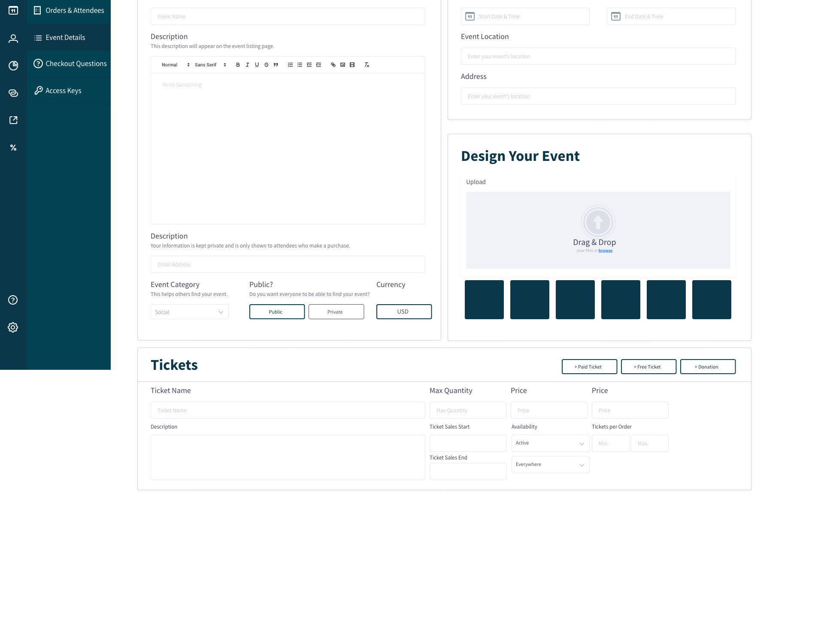Apply a numbered list in the description editor
Image resolution: width=824 pixels, height=644 pixels.
click(290, 65)
